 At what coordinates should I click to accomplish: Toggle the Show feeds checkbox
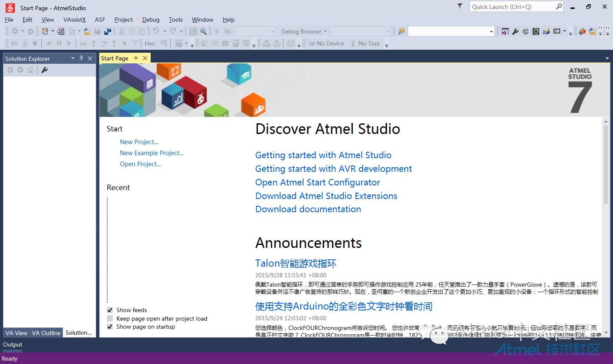point(110,310)
